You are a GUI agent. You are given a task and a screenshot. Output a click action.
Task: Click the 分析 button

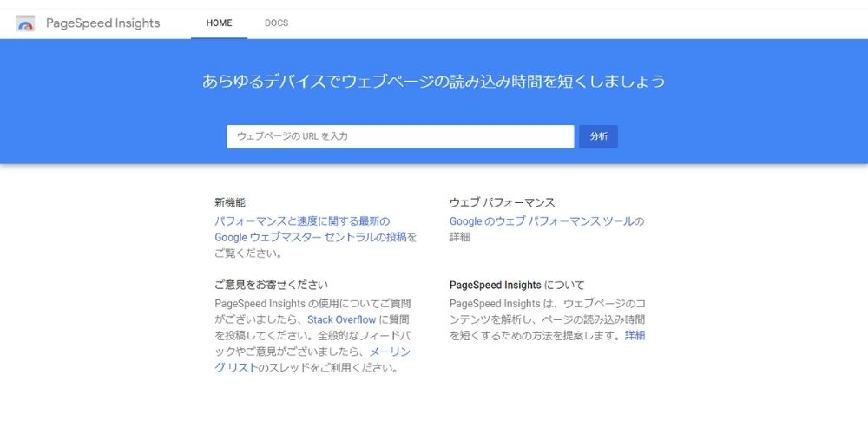point(598,136)
